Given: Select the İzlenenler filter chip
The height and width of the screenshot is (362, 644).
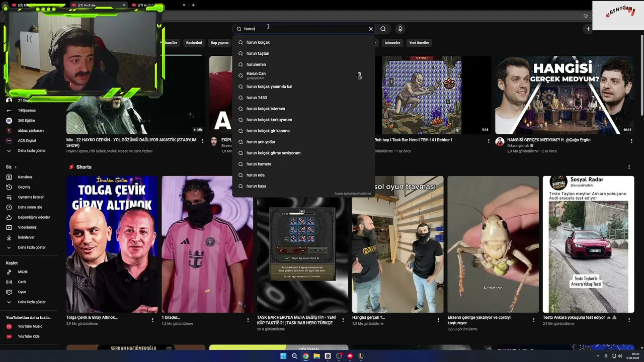Looking at the screenshot, I should point(392,43).
